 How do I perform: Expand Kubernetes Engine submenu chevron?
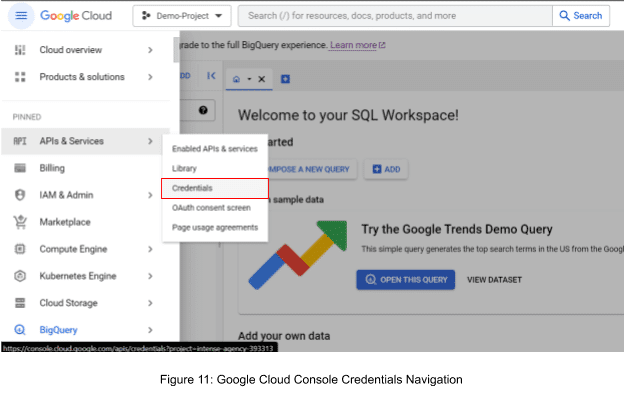pyautogui.click(x=150, y=276)
